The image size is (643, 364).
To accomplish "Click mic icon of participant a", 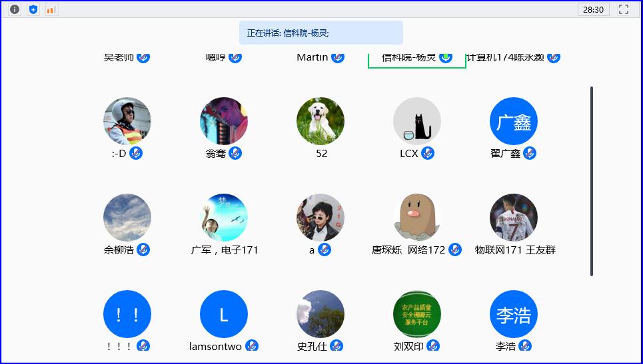I will click(x=324, y=250).
